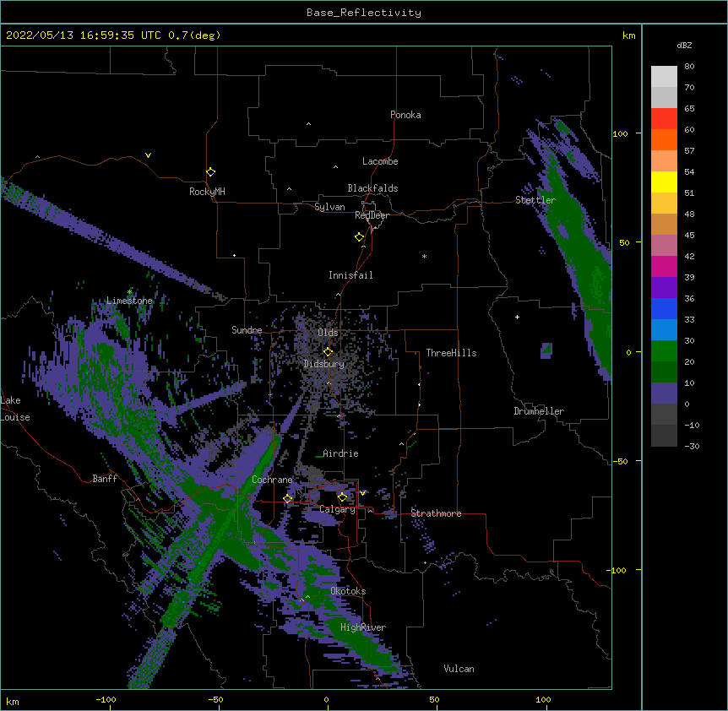Click the white plus marker northwest of Drumheller

[517, 317]
